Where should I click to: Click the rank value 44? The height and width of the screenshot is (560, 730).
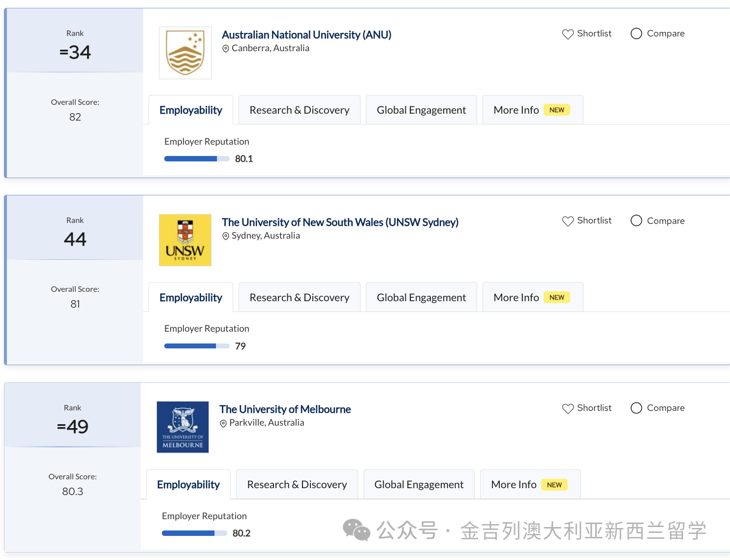(75, 239)
